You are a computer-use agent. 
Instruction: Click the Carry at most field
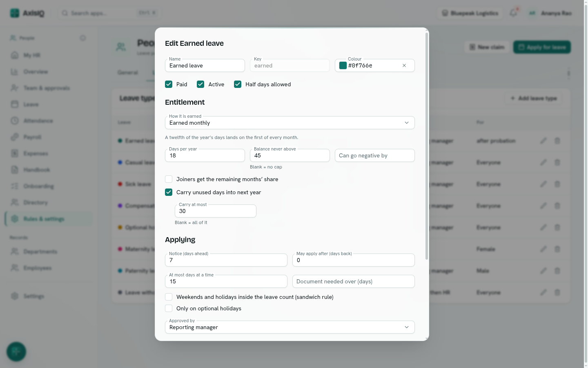coord(216,211)
